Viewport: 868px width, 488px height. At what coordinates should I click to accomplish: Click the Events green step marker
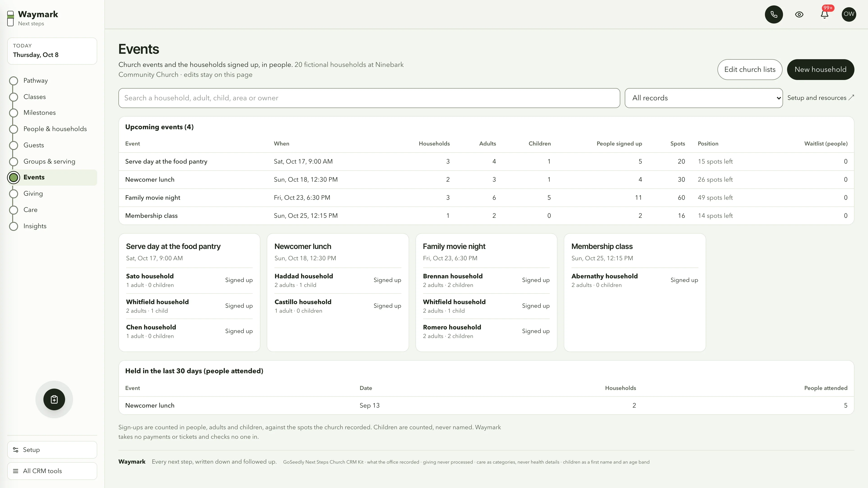pyautogui.click(x=14, y=178)
